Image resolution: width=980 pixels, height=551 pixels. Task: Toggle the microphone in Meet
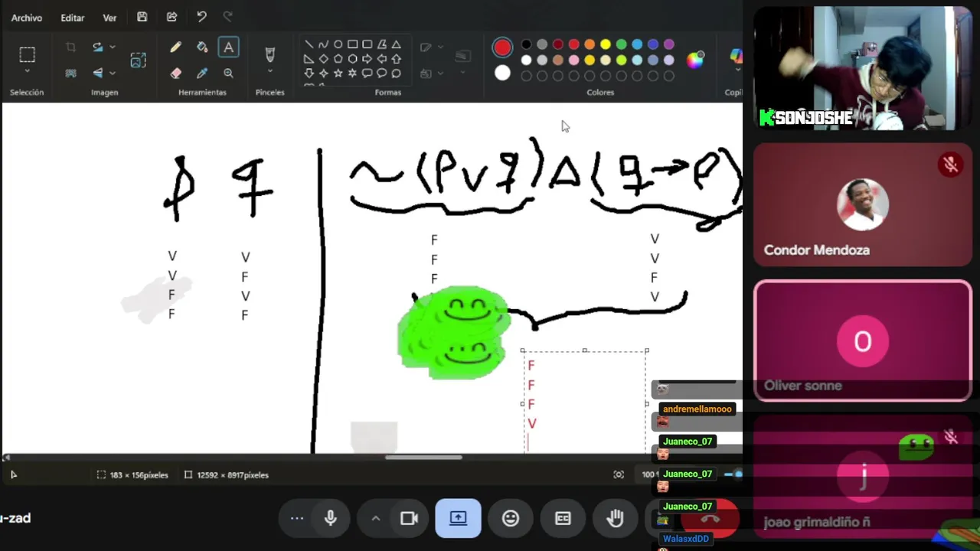click(331, 518)
